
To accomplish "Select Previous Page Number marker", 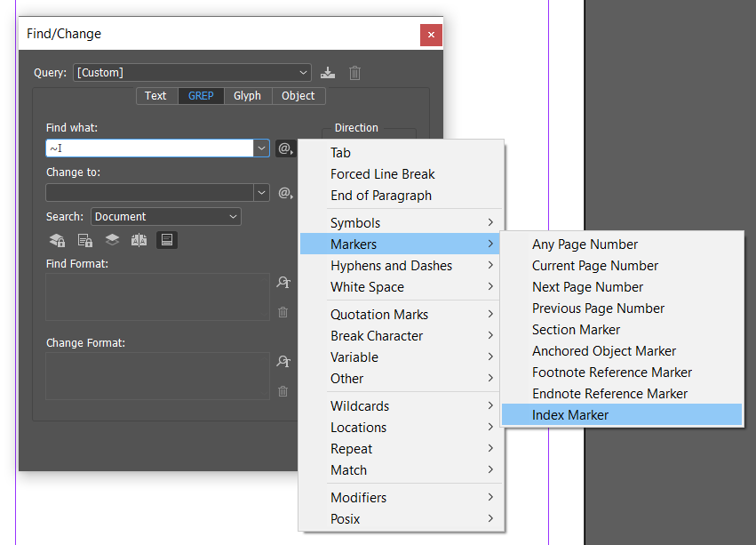I will (622, 308).
